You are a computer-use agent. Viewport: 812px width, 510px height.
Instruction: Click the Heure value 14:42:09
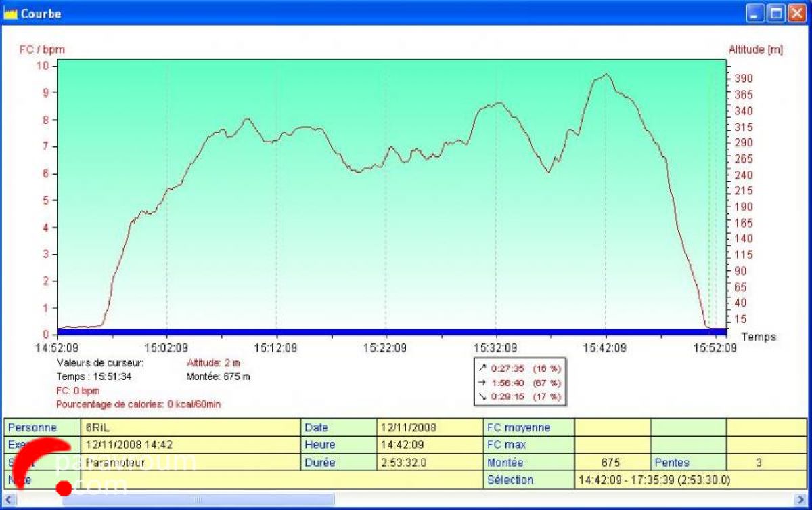click(x=428, y=445)
